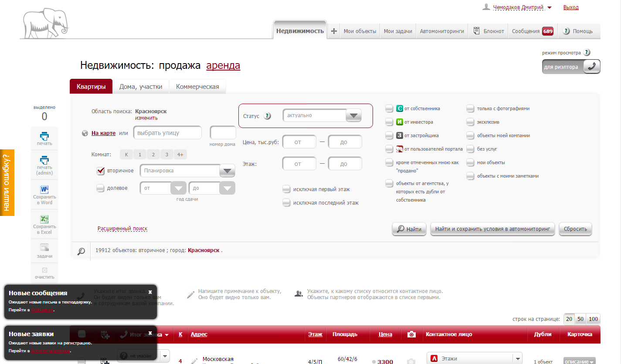This screenshot has width=621, height=364.
Task: Click the plus icon beside Недвижимость tab
Action: tap(334, 31)
